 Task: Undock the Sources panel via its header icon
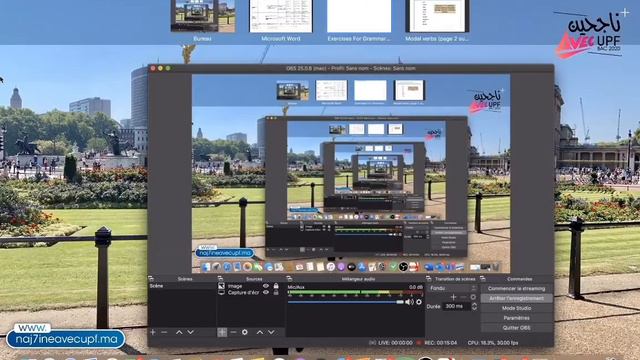(x=220, y=279)
